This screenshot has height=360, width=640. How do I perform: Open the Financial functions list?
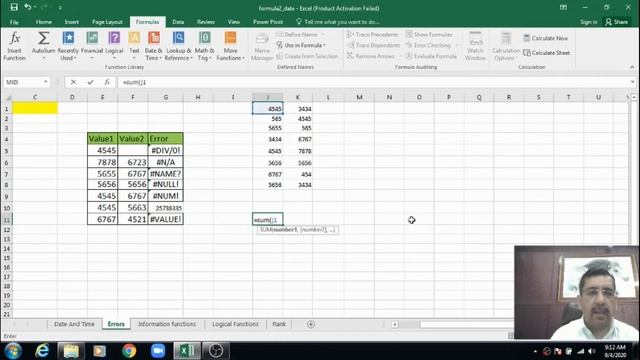coord(92,46)
